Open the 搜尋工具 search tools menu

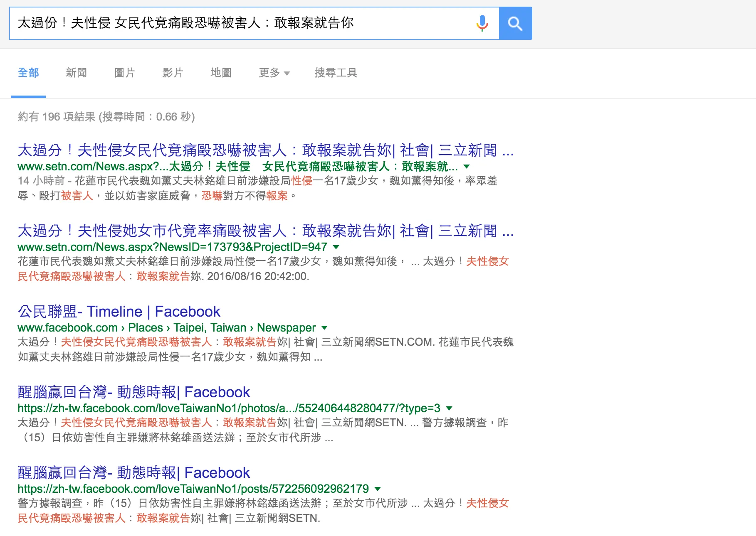336,73
